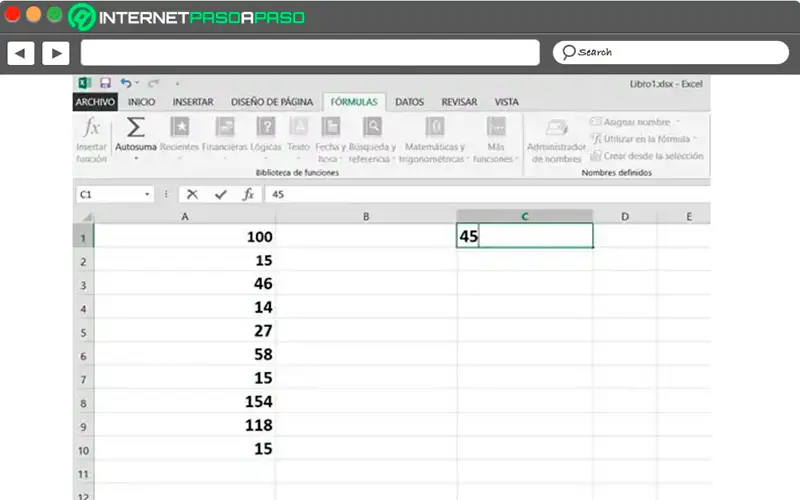This screenshot has width=800, height=500.
Task: Click Crear desde la selección
Action: point(647,156)
